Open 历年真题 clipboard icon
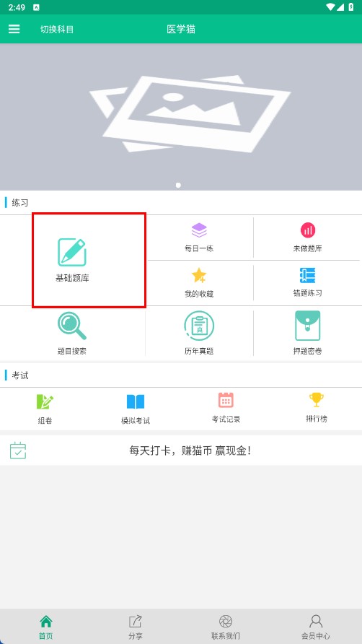Viewport: 362px width, 644px height. [x=199, y=326]
